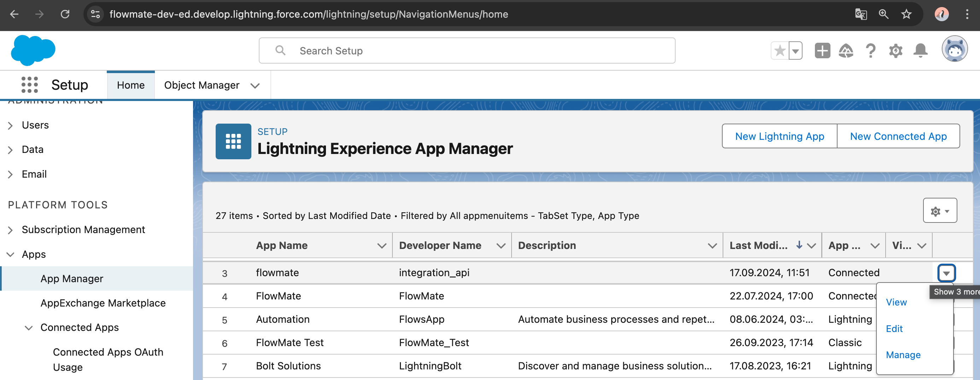Select Manage from the row action menu
This screenshot has width=980, height=380.
click(903, 355)
